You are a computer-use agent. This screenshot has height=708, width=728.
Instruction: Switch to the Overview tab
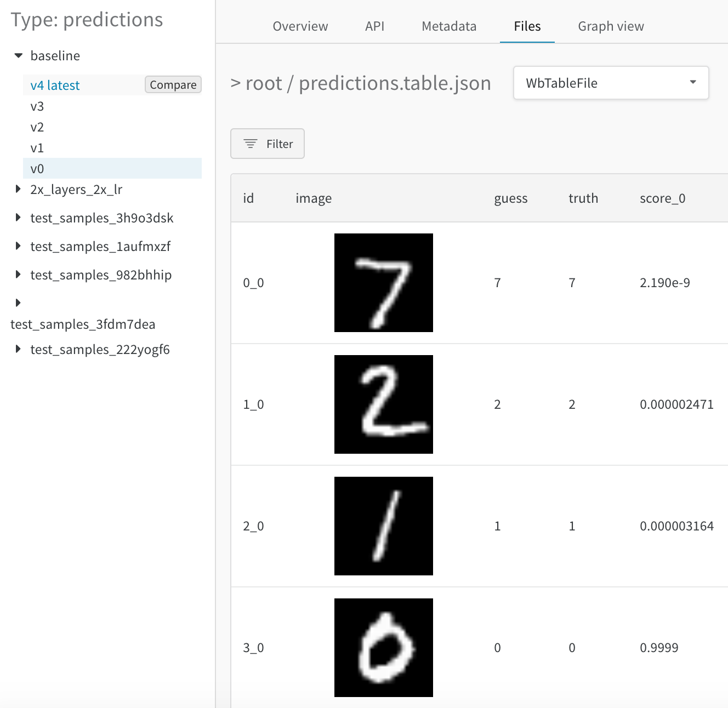(300, 26)
